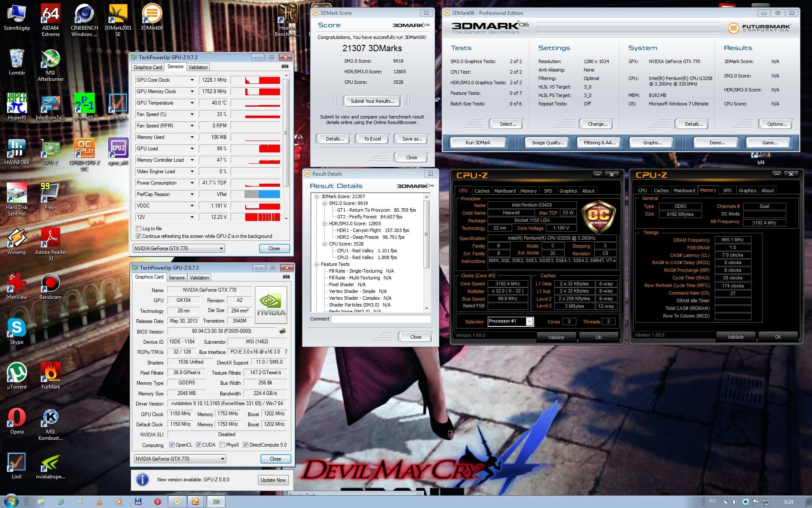Collapse the SM2.0 Score tree node

pyautogui.click(x=325, y=203)
